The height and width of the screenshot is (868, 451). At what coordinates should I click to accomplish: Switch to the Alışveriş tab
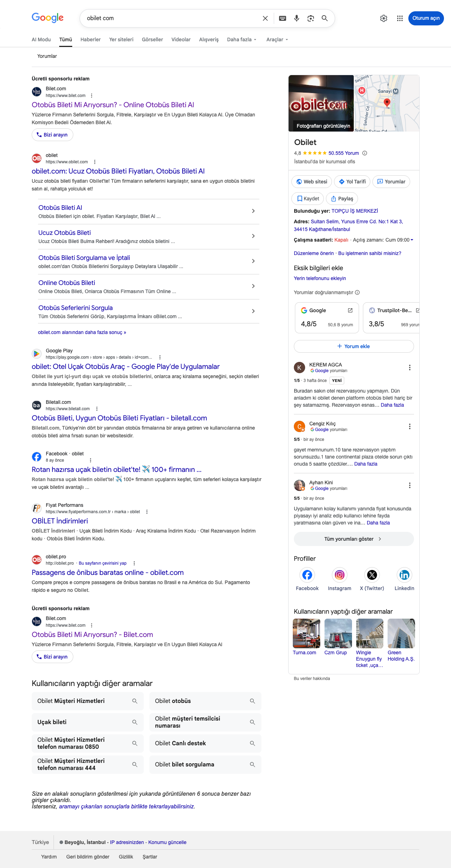(x=209, y=40)
